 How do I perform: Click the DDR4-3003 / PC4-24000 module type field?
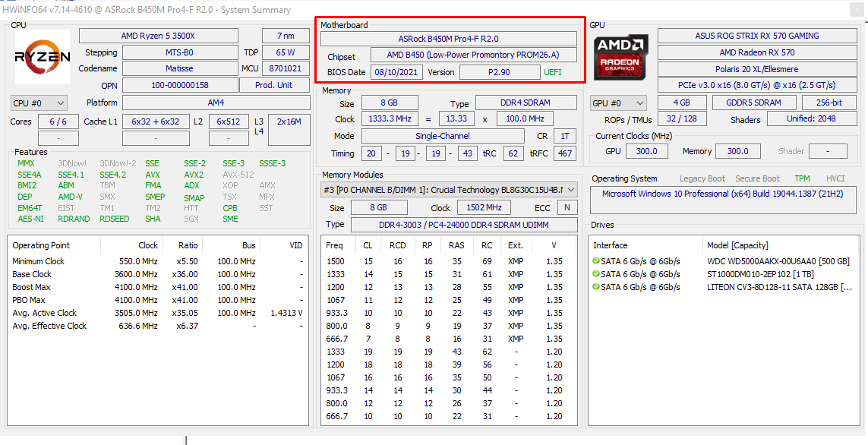[465, 225]
